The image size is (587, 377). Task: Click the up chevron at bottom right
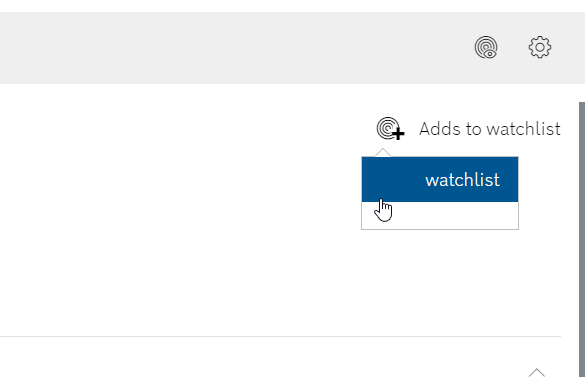536,373
